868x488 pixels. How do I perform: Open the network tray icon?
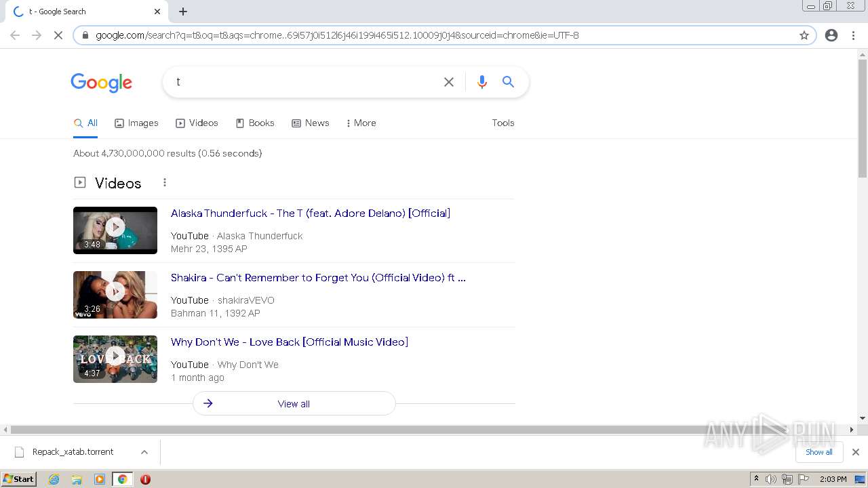tap(787, 479)
